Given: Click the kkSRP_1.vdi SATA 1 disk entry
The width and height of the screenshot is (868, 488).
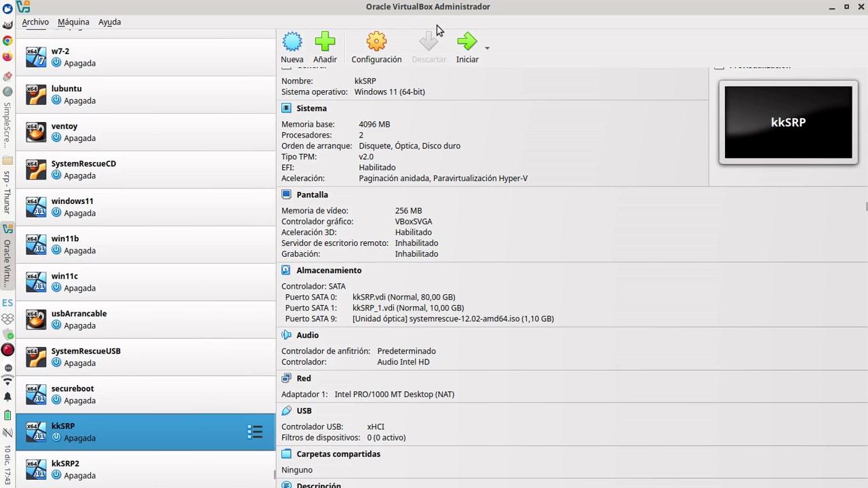Looking at the screenshot, I should pos(408,308).
